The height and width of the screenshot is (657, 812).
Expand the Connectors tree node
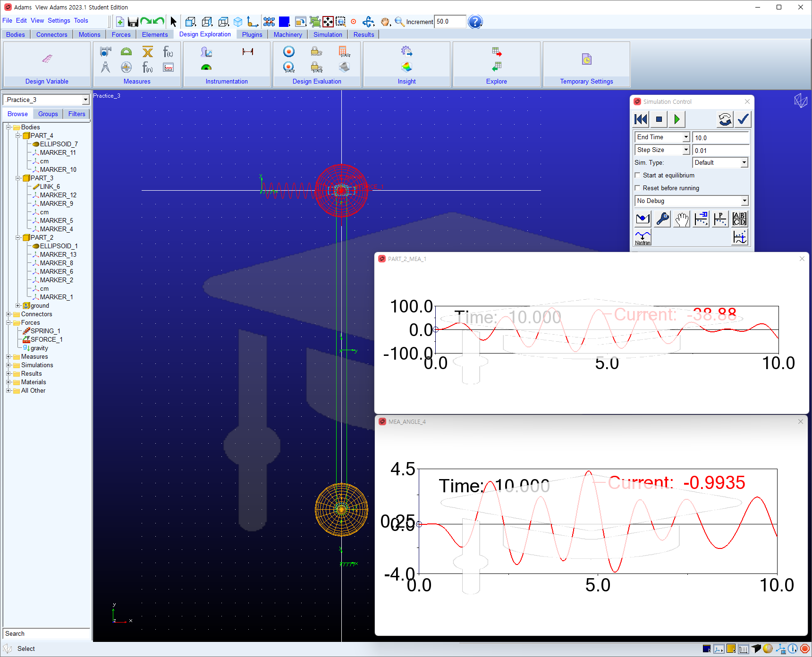tap(8, 314)
